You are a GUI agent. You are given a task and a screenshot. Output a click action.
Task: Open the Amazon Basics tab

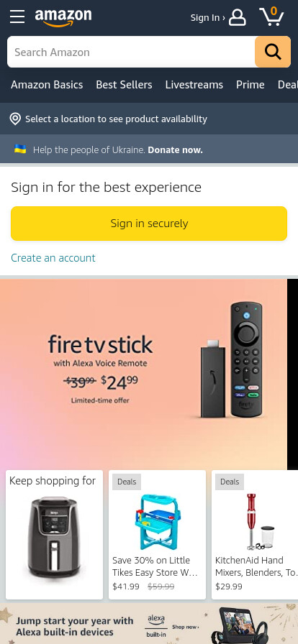(x=47, y=85)
